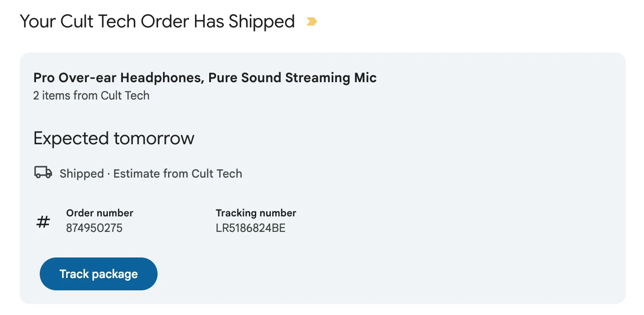Click the word "Expected" in the delivery heading
The height and width of the screenshot is (315, 644).
pos(71,138)
